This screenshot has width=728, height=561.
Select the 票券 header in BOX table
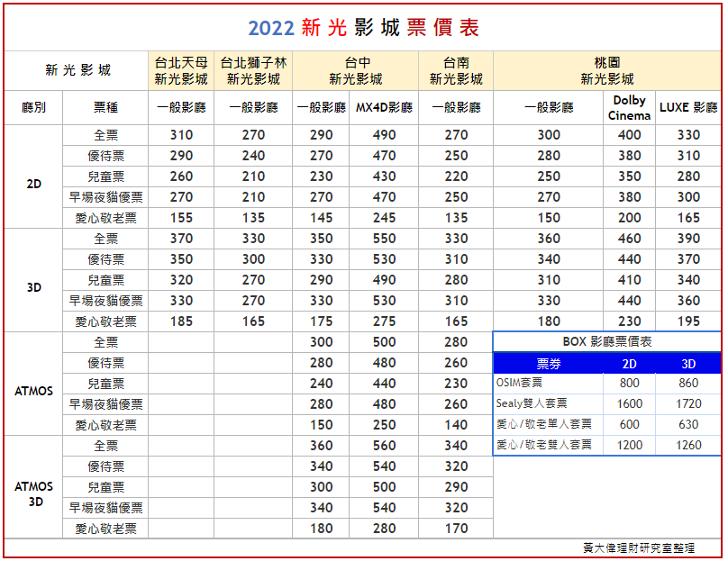click(549, 364)
